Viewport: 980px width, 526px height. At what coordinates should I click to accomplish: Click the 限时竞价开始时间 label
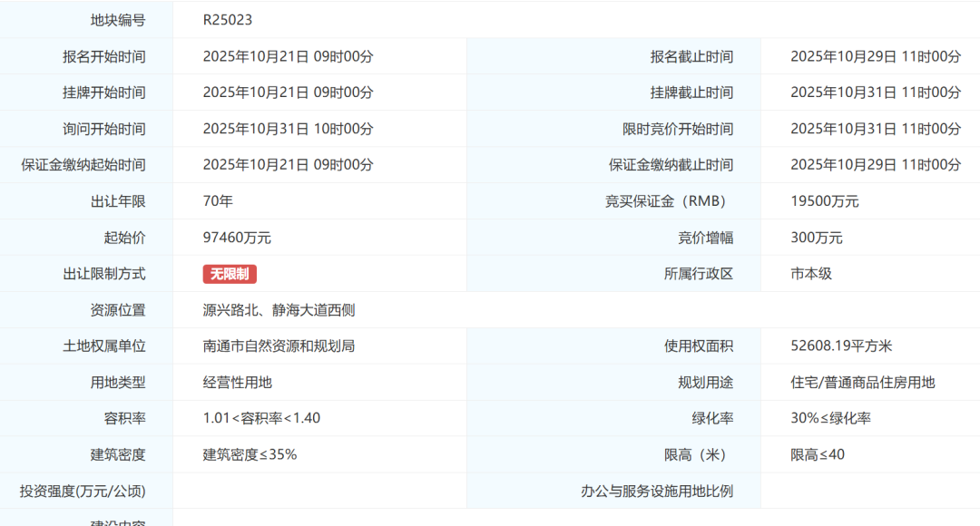click(678, 129)
